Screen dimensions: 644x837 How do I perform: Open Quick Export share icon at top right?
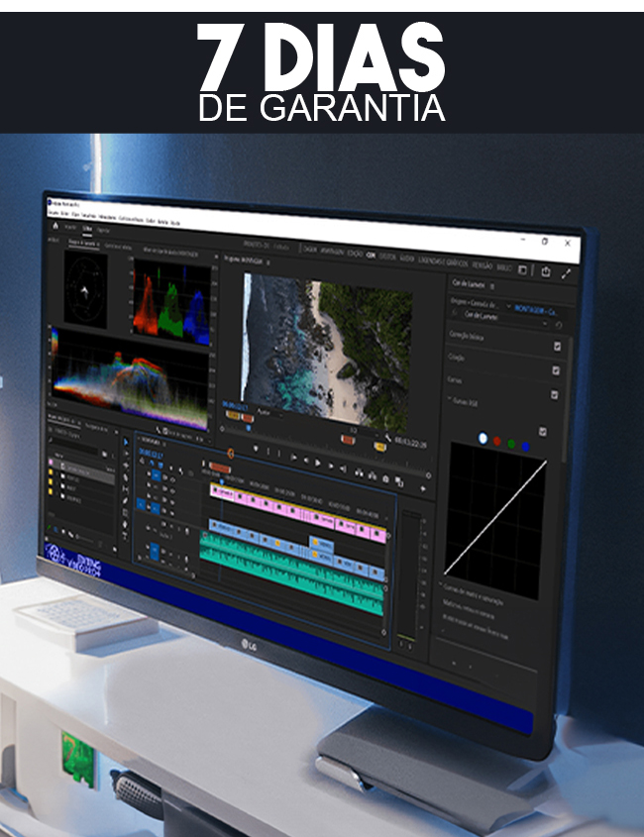[x=545, y=271]
